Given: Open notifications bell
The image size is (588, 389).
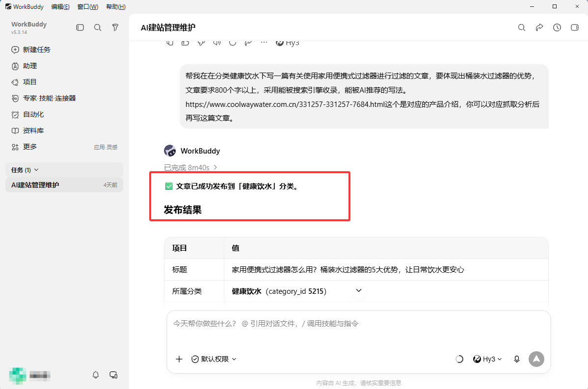Looking at the screenshot, I should (96, 375).
